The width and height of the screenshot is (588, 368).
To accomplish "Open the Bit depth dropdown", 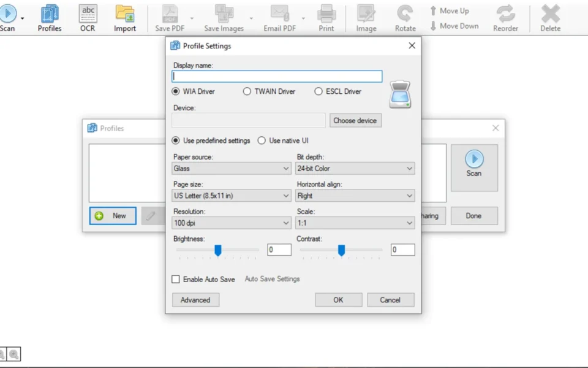I will pyautogui.click(x=355, y=169).
